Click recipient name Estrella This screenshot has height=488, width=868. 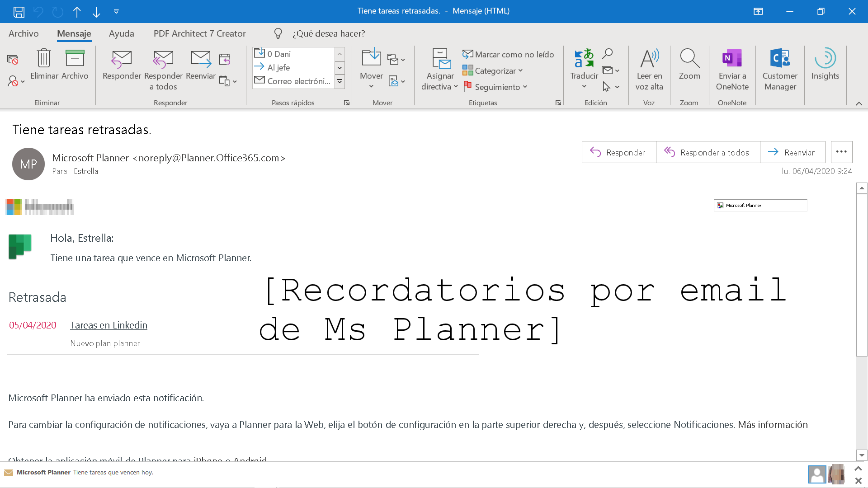point(86,171)
